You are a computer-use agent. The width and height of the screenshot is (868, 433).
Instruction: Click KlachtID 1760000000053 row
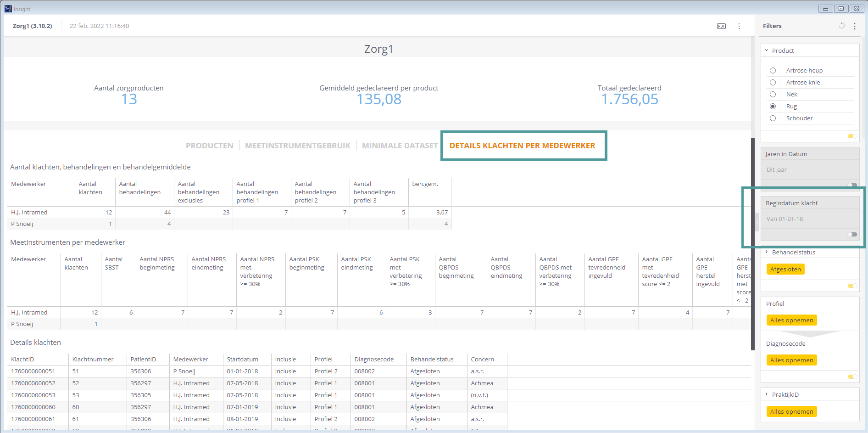coord(33,395)
